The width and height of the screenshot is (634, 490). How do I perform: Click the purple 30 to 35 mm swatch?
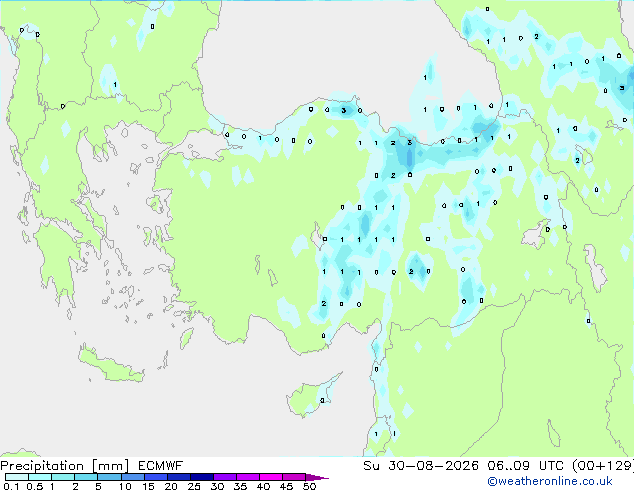[x=224, y=477]
